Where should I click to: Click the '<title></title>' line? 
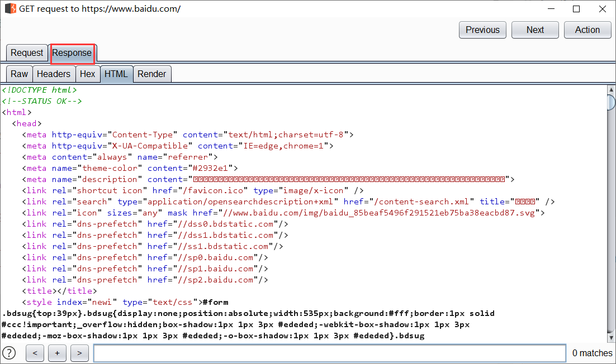click(59, 291)
